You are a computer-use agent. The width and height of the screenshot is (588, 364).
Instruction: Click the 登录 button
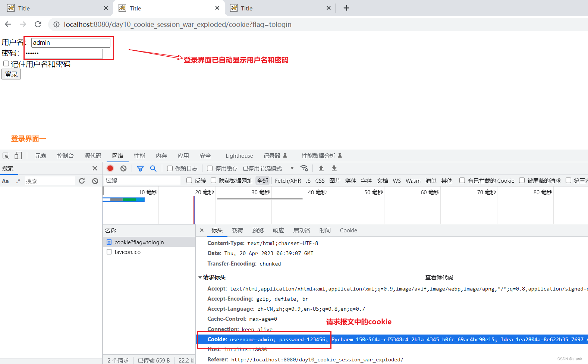point(11,74)
